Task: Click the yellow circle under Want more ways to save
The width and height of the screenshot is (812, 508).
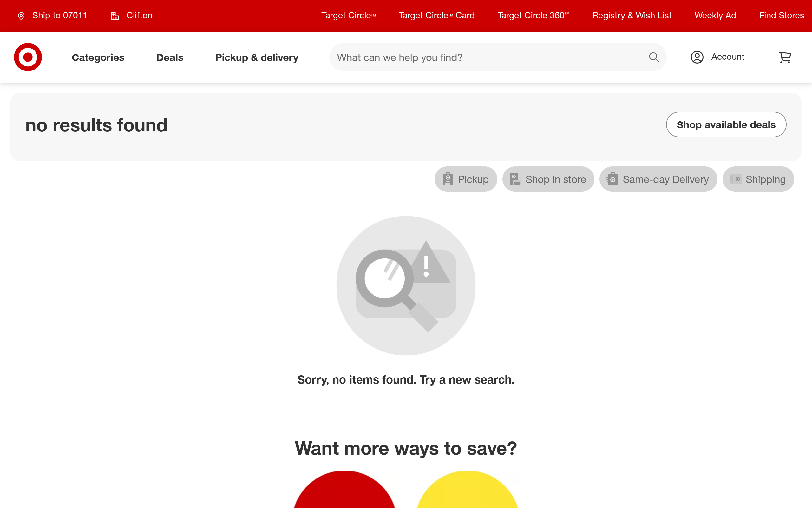Action: click(x=468, y=489)
